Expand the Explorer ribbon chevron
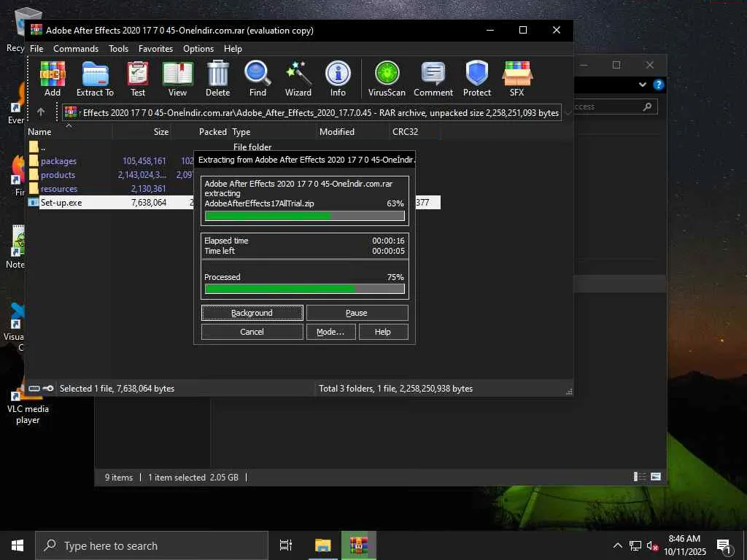The width and height of the screenshot is (747, 560). click(642, 85)
